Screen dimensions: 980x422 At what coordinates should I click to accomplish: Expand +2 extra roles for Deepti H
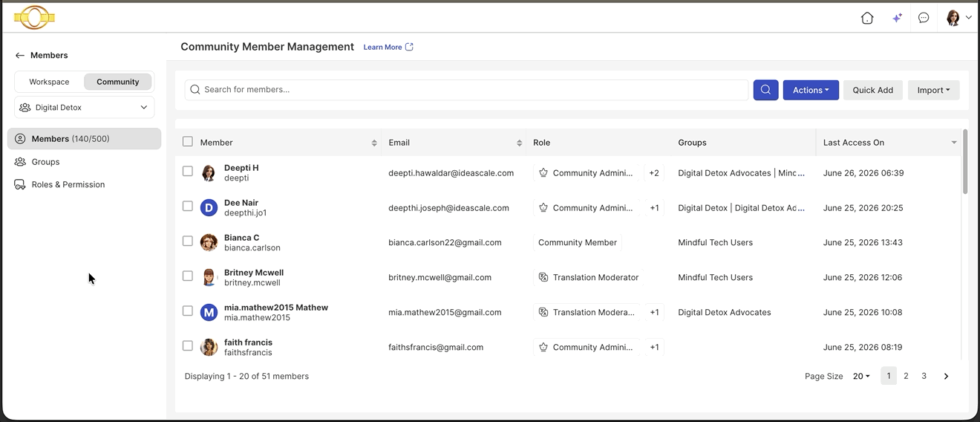click(654, 173)
